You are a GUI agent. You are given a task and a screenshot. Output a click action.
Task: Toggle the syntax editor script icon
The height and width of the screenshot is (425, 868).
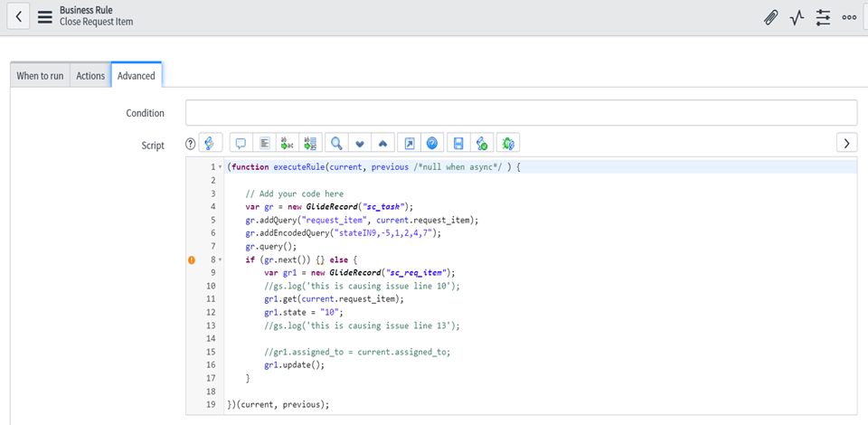[211, 144]
